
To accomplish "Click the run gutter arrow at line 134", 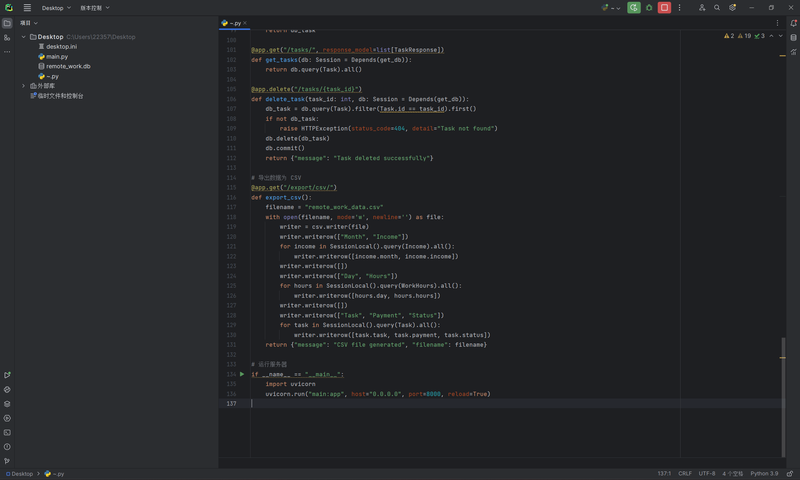I will tap(242, 374).
